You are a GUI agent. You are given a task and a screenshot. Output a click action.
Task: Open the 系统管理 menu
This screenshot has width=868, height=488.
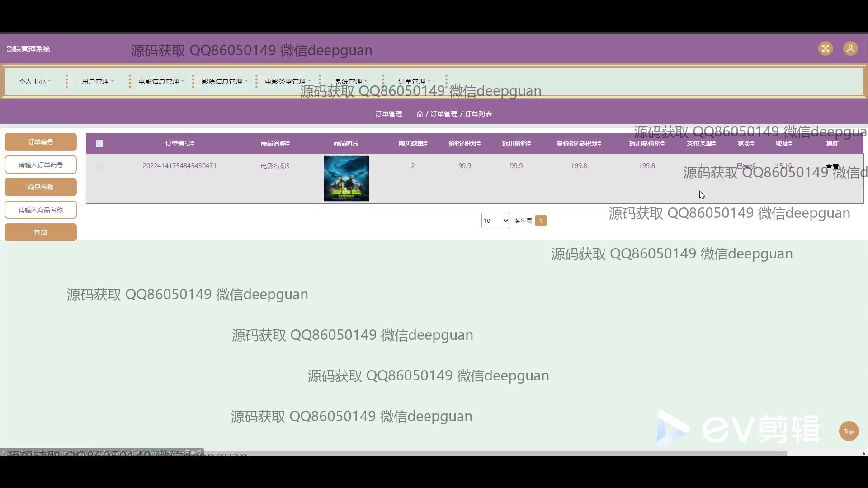(x=351, y=81)
